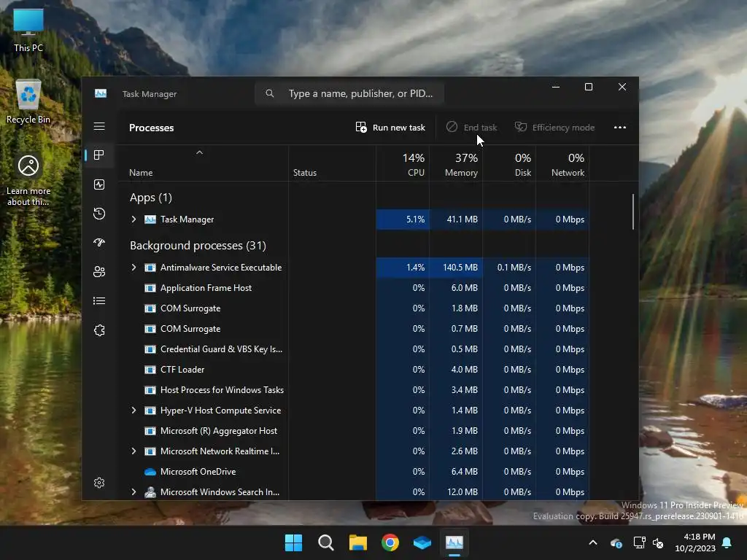747x560 pixels.
Task: Sort by Memory column header
Action: click(x=457, y=164)
